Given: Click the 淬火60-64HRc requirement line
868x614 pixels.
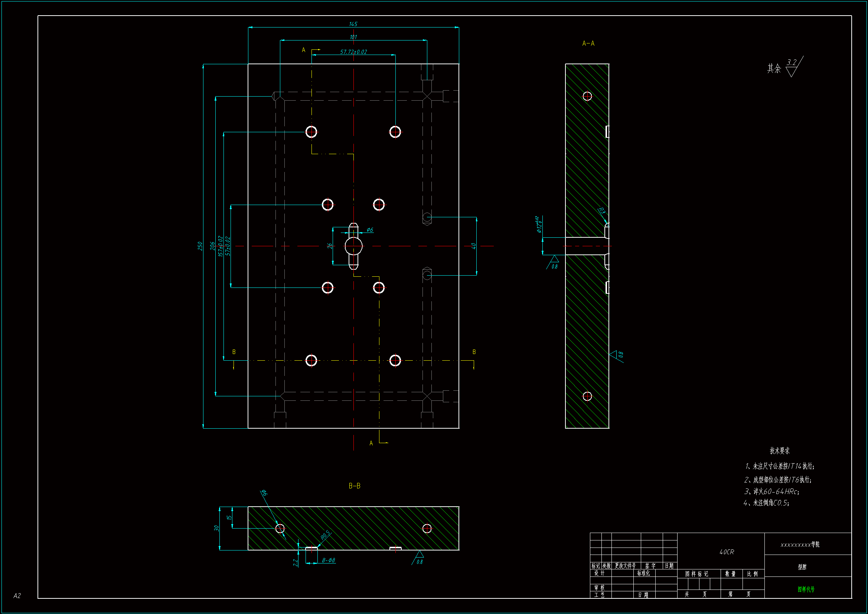Looking at the screenshot, I should 771,491.
